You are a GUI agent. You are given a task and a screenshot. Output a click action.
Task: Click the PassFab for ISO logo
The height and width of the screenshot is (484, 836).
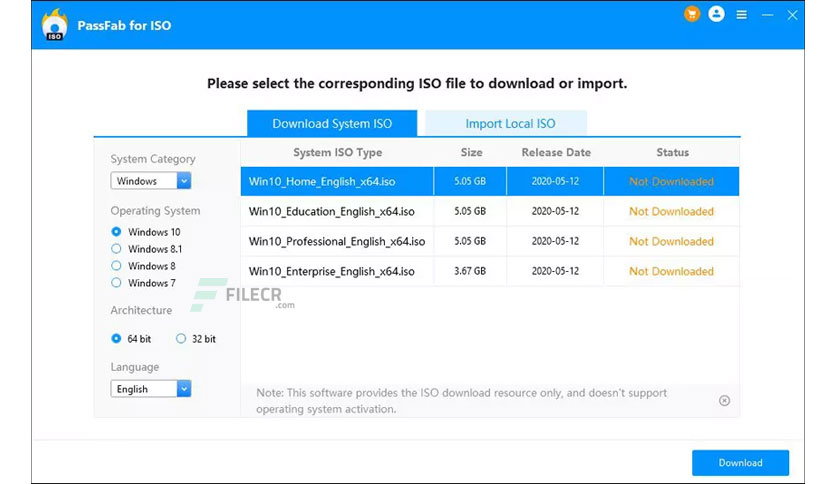coord(54,25)
